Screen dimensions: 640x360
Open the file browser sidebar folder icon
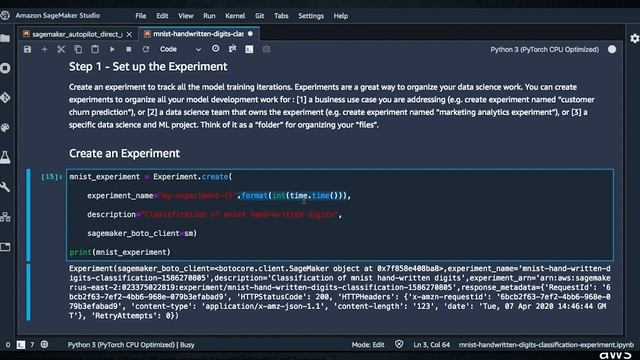click(x=5, y=38)
